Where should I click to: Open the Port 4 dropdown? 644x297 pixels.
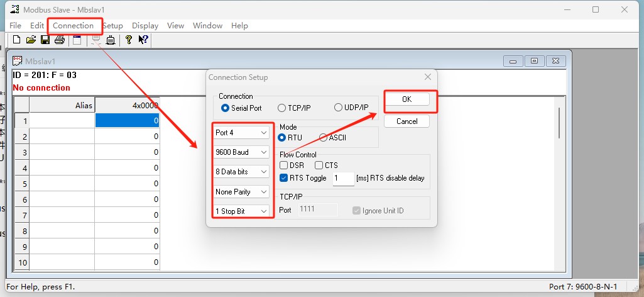tap(241, 133)
